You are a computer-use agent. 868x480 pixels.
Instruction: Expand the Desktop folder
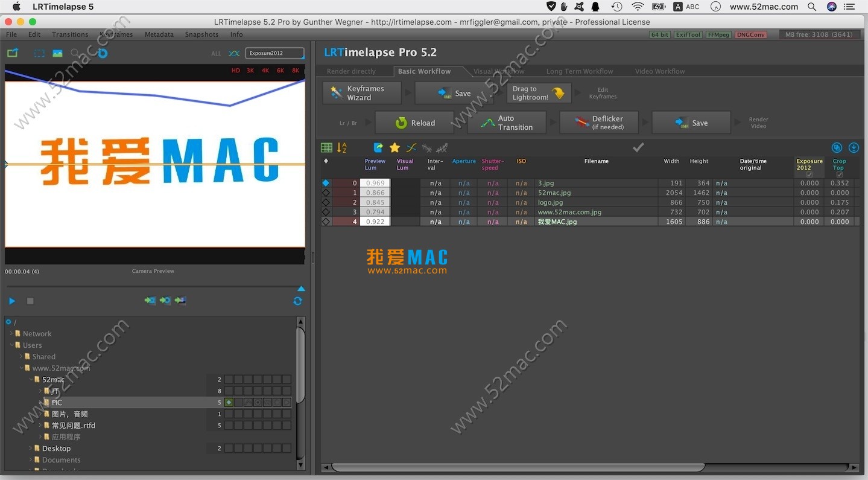31,448
